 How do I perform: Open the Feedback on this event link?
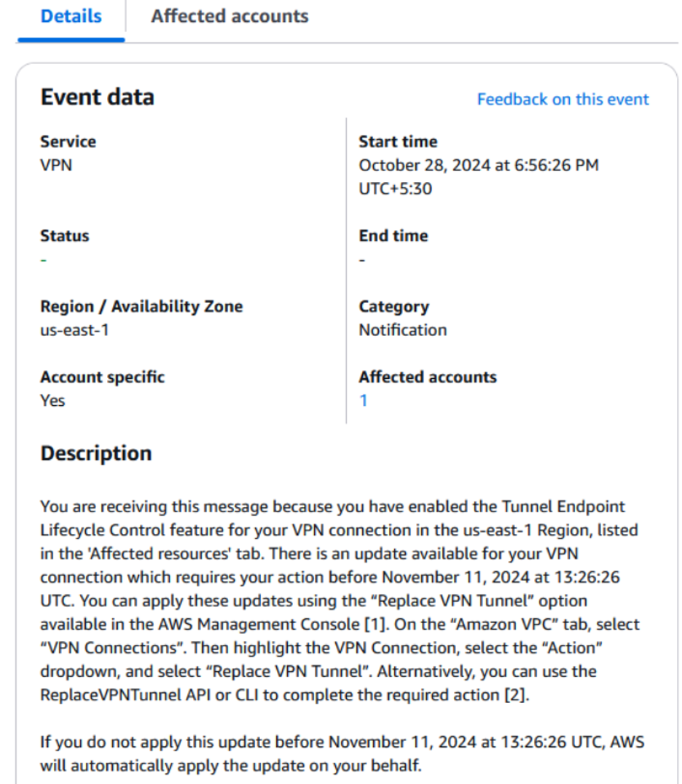(x=563, y=99)
